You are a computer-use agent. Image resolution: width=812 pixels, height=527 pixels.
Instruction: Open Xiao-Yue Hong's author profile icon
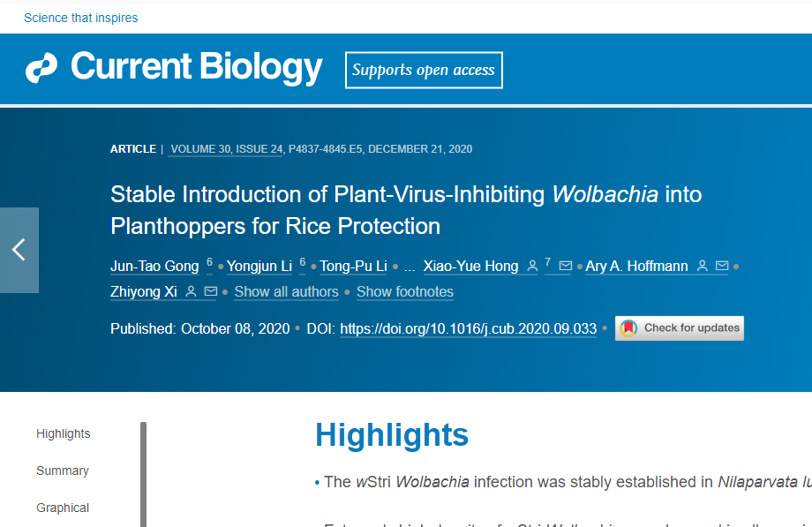(x=532, y=266)
